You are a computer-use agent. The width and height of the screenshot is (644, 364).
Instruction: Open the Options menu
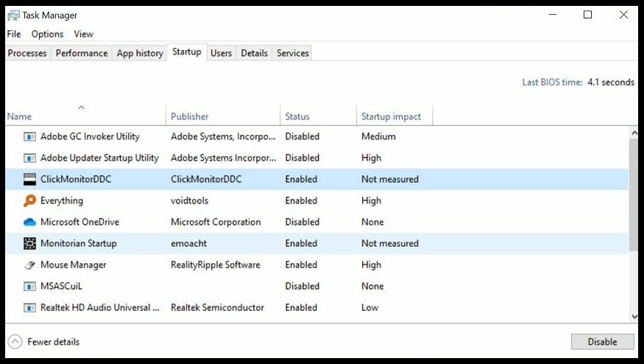(47, 34)
